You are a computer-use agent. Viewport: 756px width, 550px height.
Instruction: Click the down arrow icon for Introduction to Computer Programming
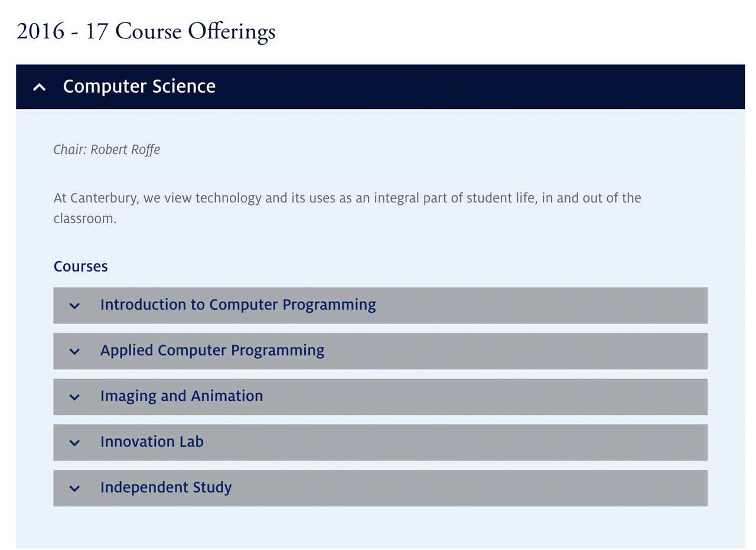[x=74, y=306]
